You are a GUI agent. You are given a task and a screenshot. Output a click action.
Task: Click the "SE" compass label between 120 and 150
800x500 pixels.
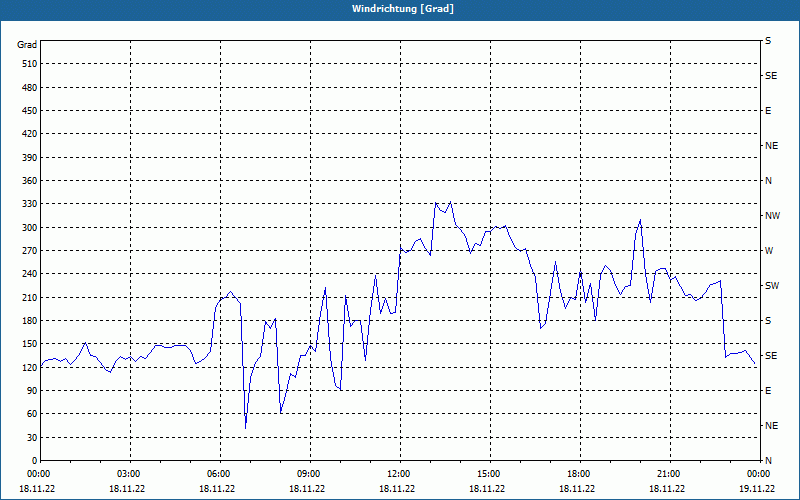(x=771, y=356)
